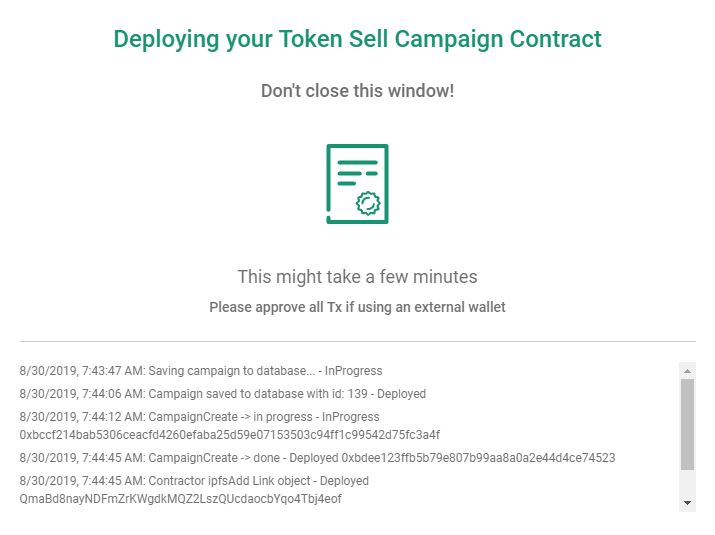This screenshot has width=715, height=535.
Task: Click the log scrollbar down arrow
Action: [687, 503]
